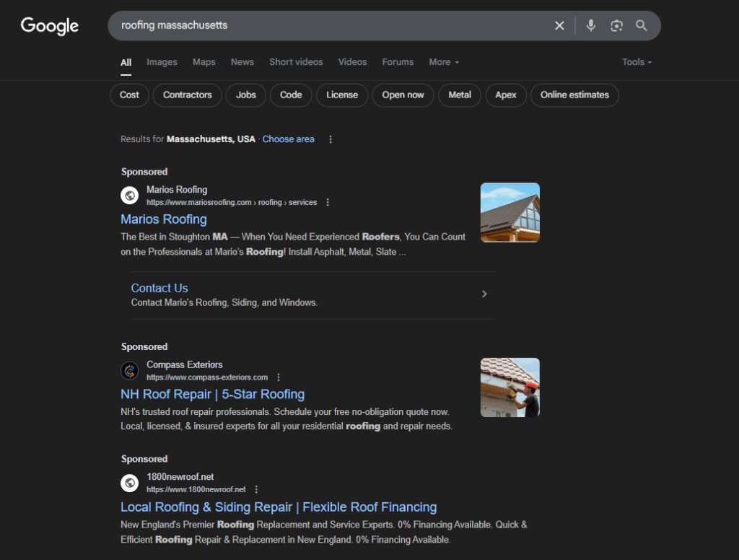
Task: Toggle the Open now filter chip
Action: tap(403, 95)
